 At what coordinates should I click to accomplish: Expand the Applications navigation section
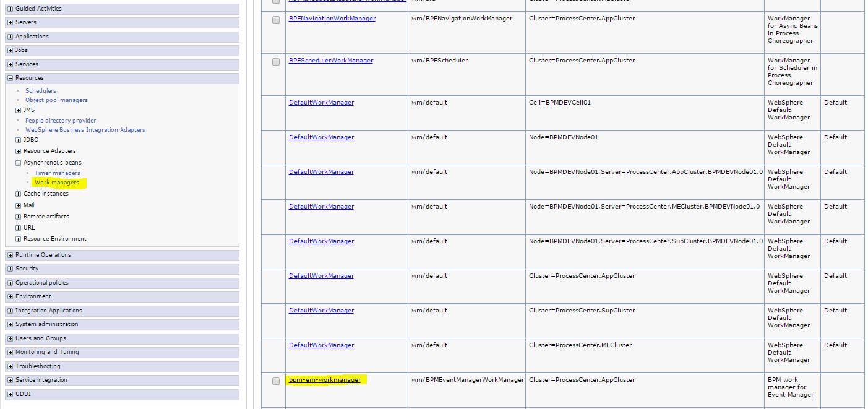pos(10,37)
